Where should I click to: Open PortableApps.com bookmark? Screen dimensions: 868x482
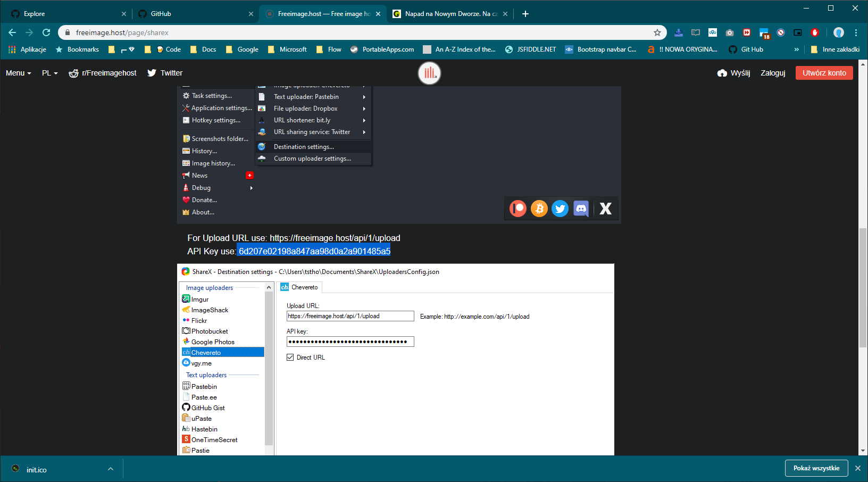pyautogui.click(x=382, y=49)
